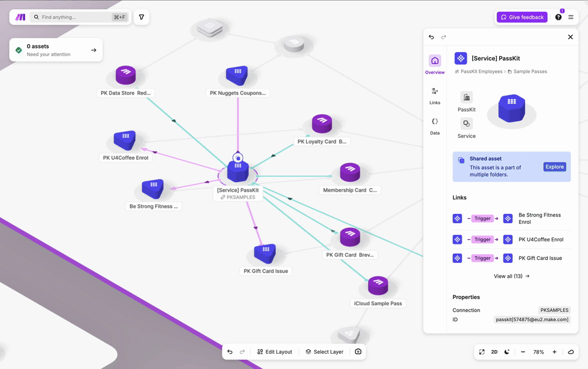Screen dimensions: 588x369
Task: Click Edit Layout button
Action: (274, 352)
